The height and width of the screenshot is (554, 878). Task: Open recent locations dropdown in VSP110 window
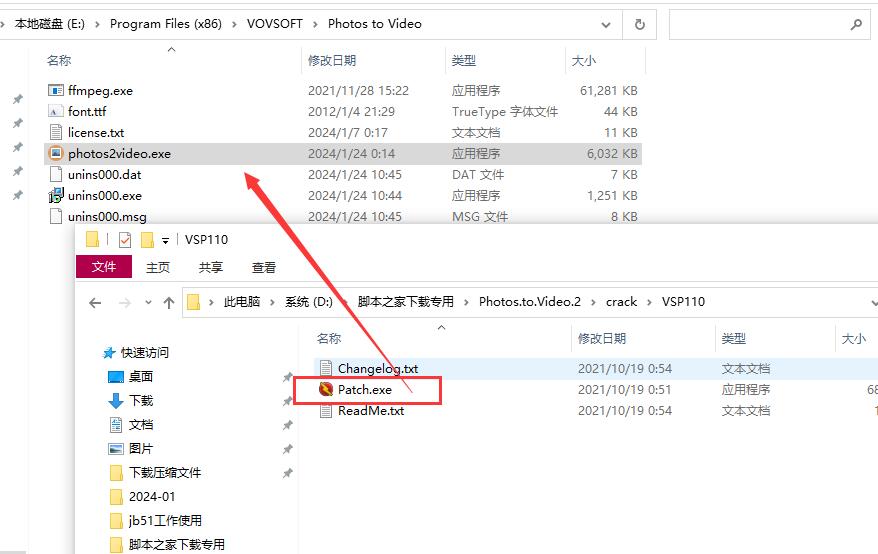(148, 302)
